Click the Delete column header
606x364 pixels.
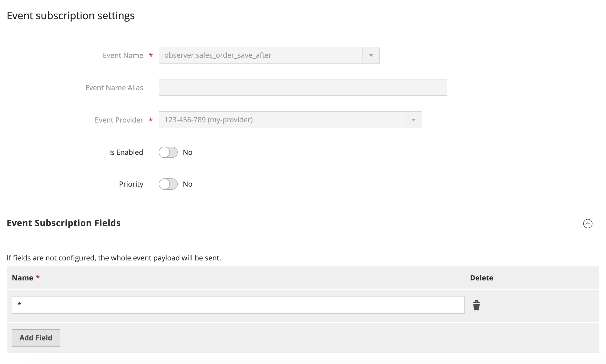pyautogui.click(x=481, y=278)
